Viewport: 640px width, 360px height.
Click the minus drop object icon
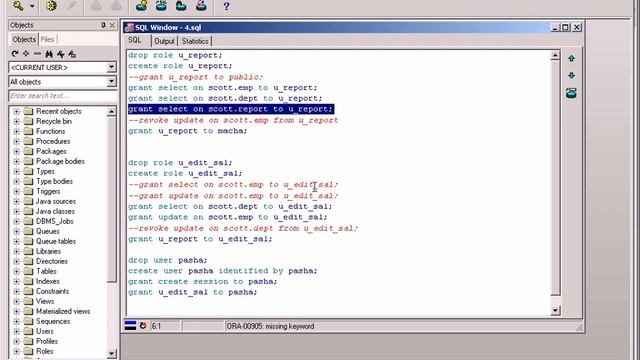37,53
